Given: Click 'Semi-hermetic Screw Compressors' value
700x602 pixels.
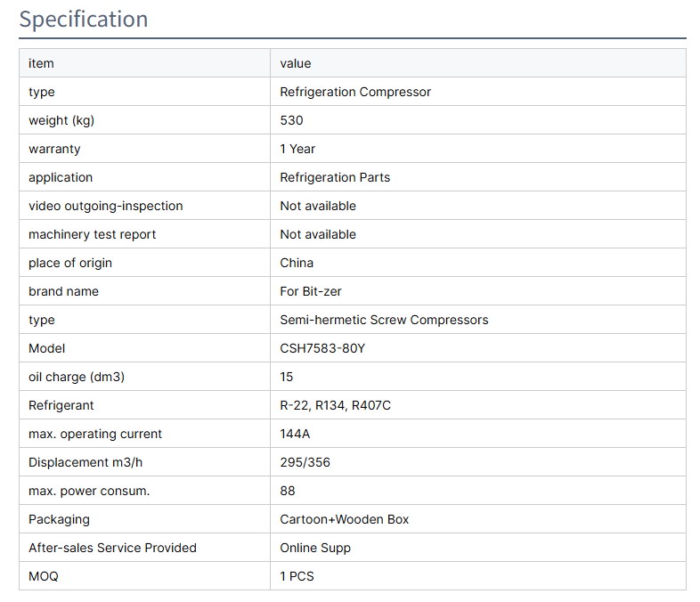Looking at the screenshot, I should coord(384,320).
